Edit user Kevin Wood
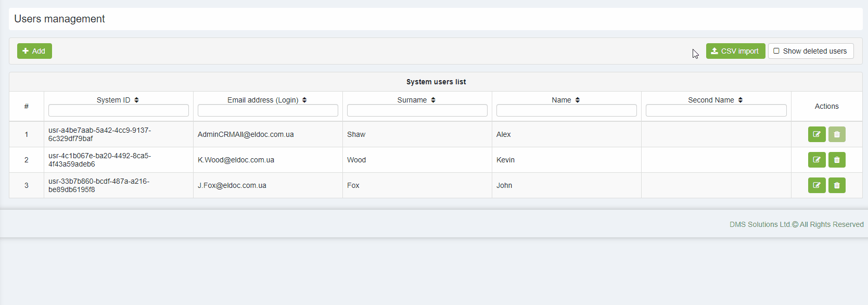 (816, 160)
